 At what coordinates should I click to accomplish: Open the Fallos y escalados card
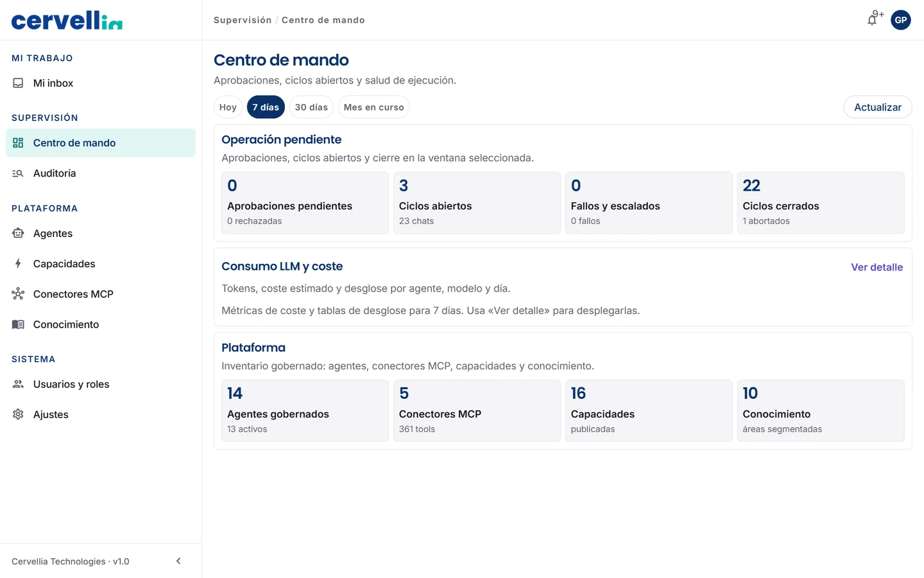[x=649, y=203]
